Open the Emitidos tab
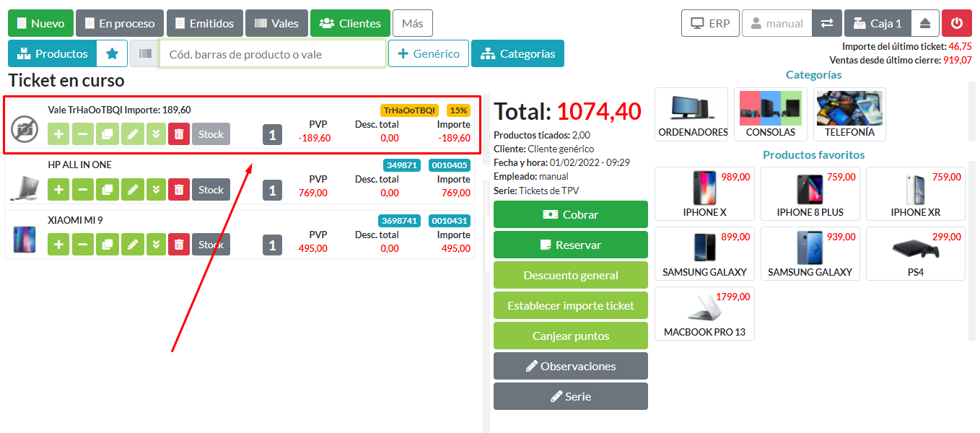The height and width of the screenshot is (433, 980). pos(204,23)
